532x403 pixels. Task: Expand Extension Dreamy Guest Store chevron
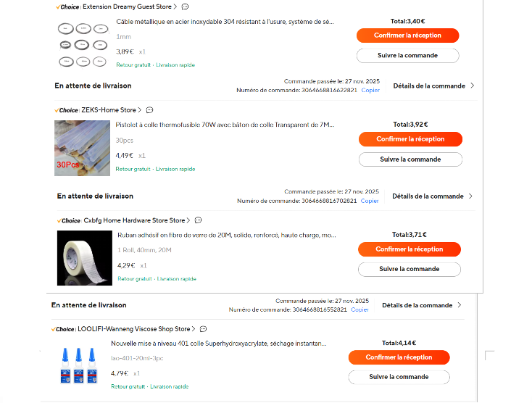pos(175,7)
